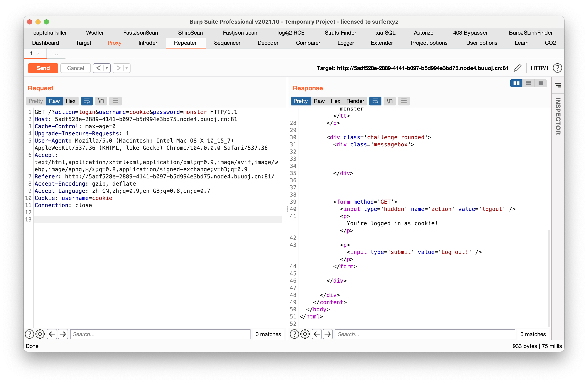The image size is (588, 383).
Task: Go to previous match in request search
Action: [x=52, y=334]
